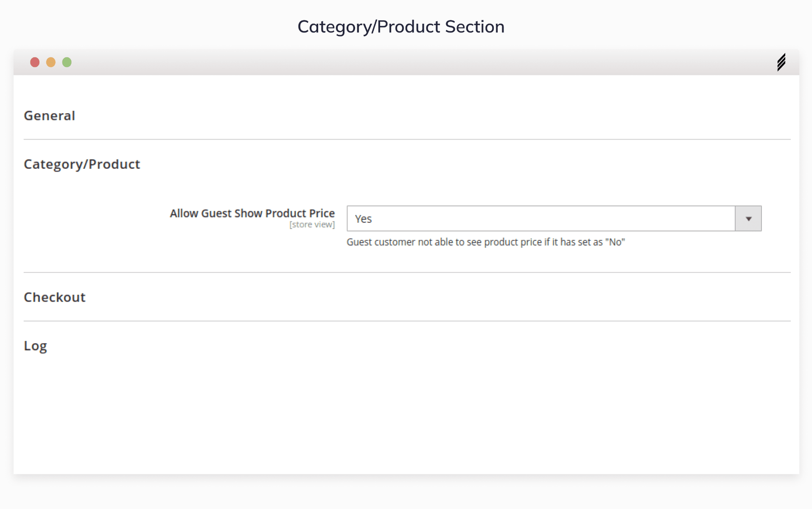Click the orange minimize dot

51,62
